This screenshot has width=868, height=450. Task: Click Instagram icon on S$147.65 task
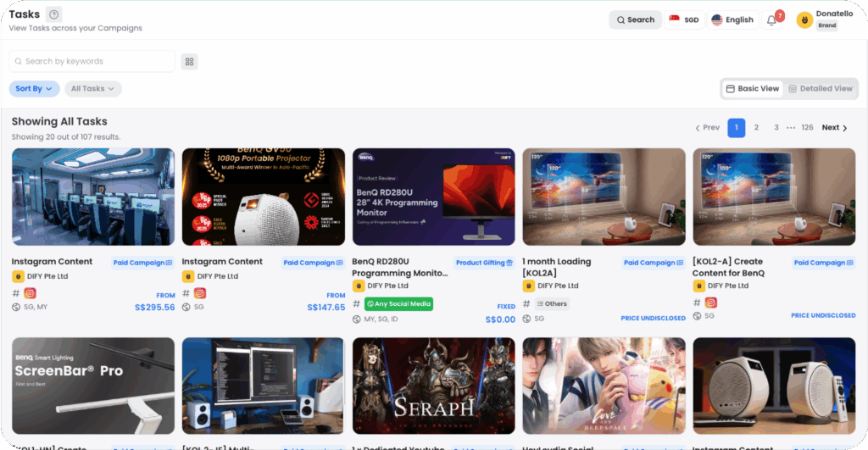pos(200,293)
